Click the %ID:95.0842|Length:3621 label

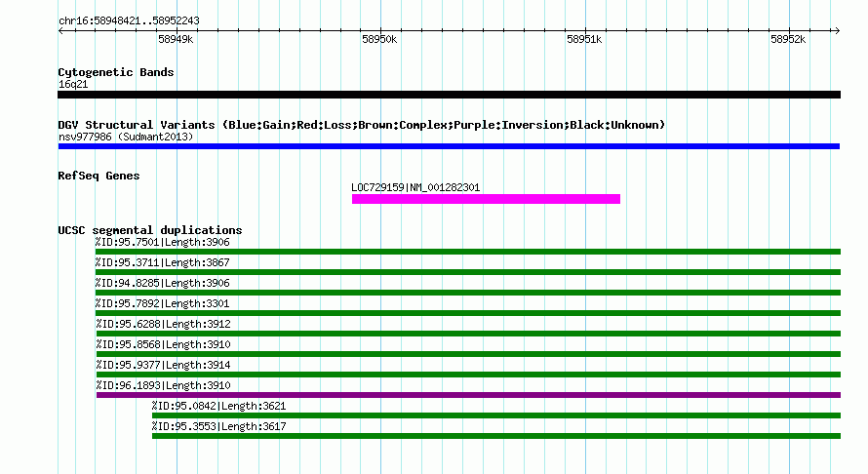(x=219, y=406)
